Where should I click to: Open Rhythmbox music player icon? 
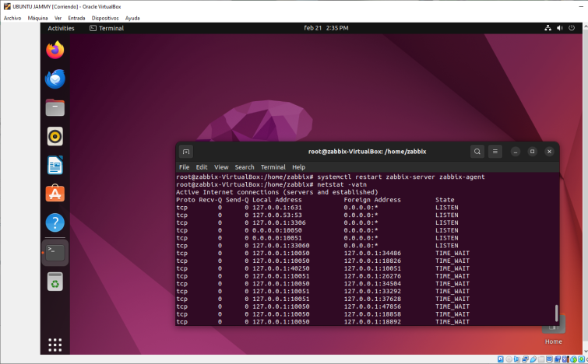55,136
